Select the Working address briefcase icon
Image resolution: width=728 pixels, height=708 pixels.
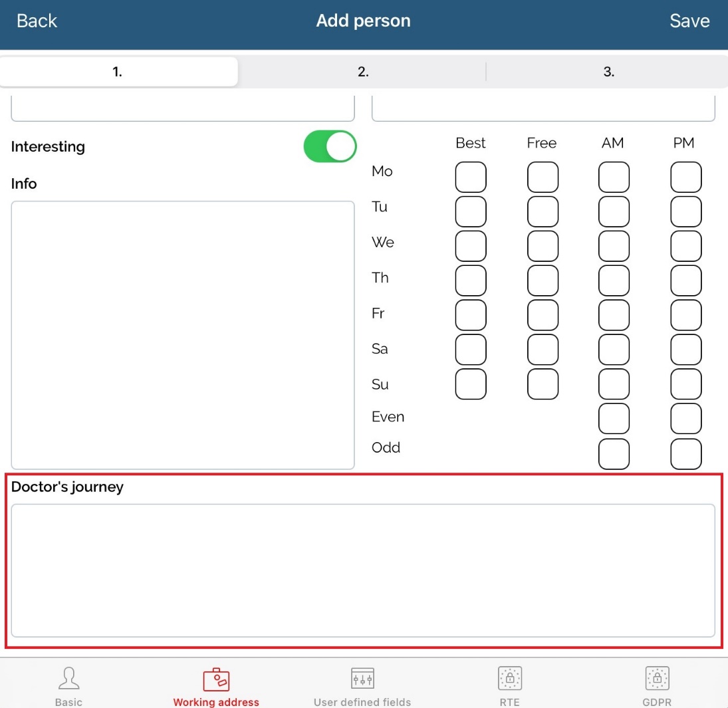216,679
